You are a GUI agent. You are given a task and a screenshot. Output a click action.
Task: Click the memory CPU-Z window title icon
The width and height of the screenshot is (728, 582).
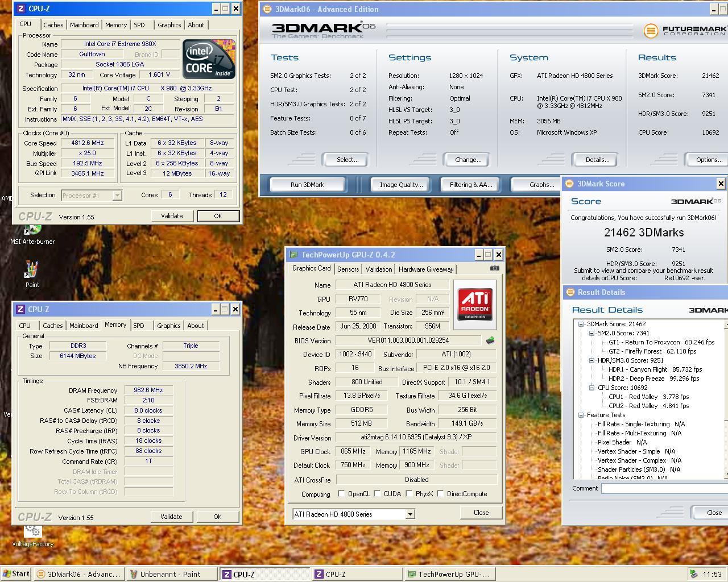pos(20,309)
